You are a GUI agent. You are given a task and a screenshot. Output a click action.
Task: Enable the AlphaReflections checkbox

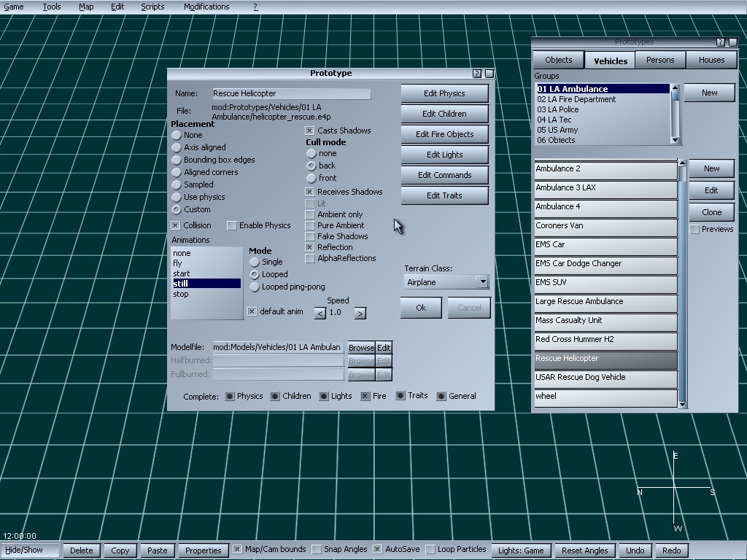click(309, 259)
